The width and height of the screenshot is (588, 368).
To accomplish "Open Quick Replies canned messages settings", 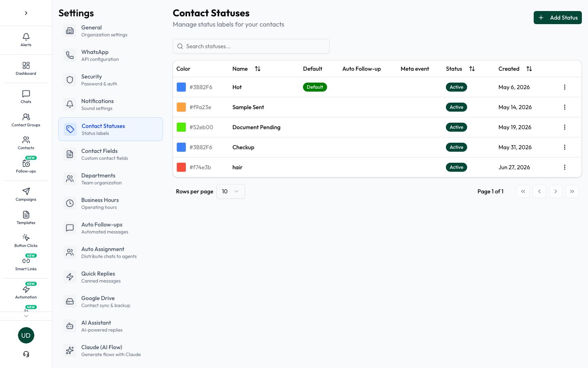I will (111, 277).
